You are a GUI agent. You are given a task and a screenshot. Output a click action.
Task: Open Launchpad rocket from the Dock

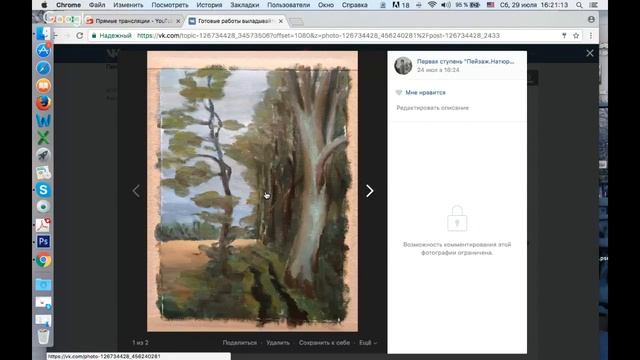coord(43,155)
